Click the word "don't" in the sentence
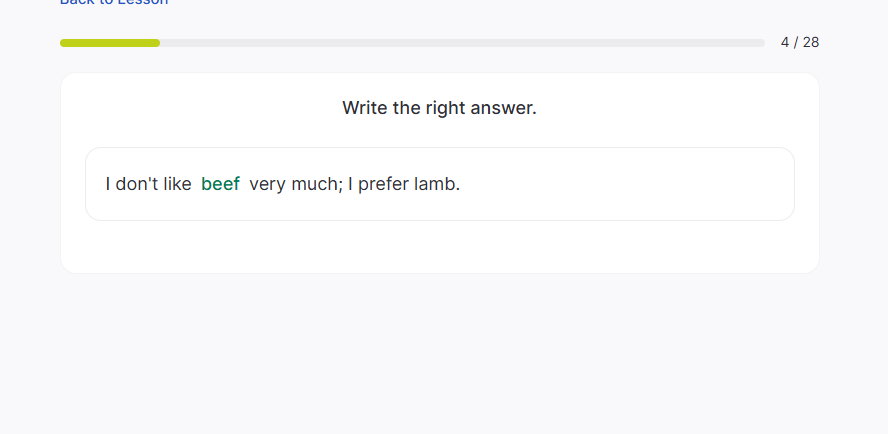This screenshot has height=434, width=888. coord(135,184)
